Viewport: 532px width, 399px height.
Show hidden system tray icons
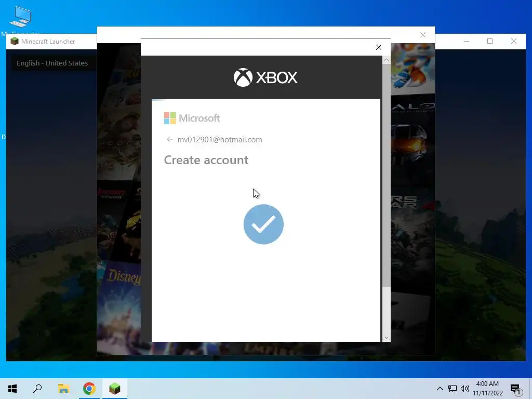click(440, 389)
